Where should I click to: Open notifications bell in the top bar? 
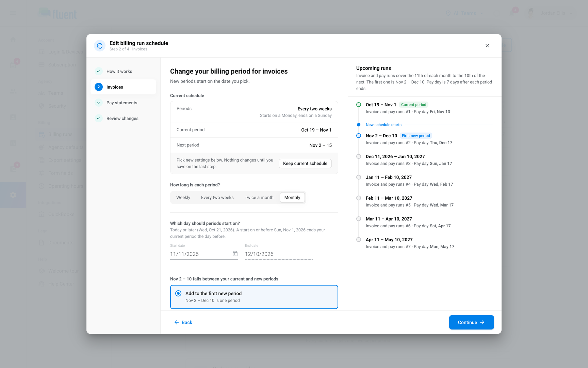point(512,13)
